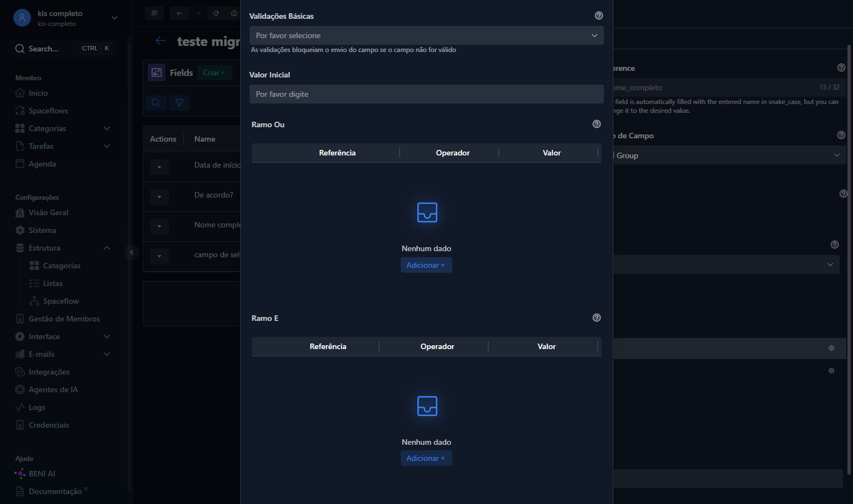853x504 pixels.
Task: Click the Criar + button in Fields
Action: (214, 72)
